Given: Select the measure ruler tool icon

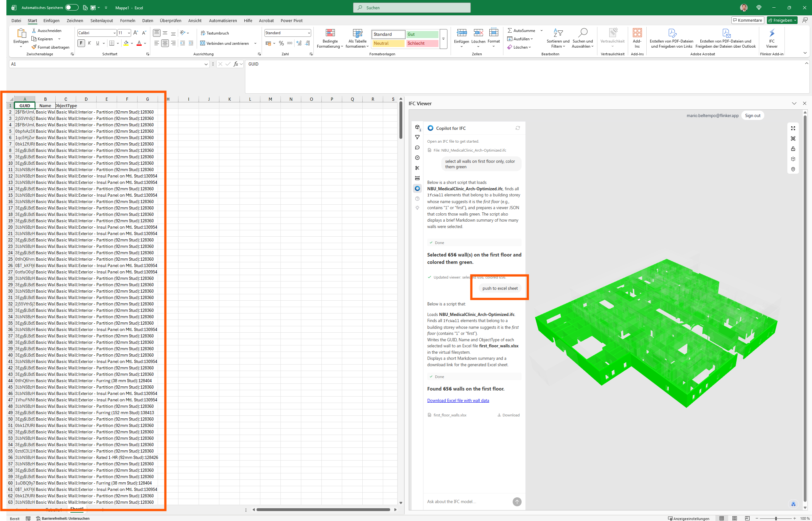Looking at the screenshot, I should click(417, 178).
